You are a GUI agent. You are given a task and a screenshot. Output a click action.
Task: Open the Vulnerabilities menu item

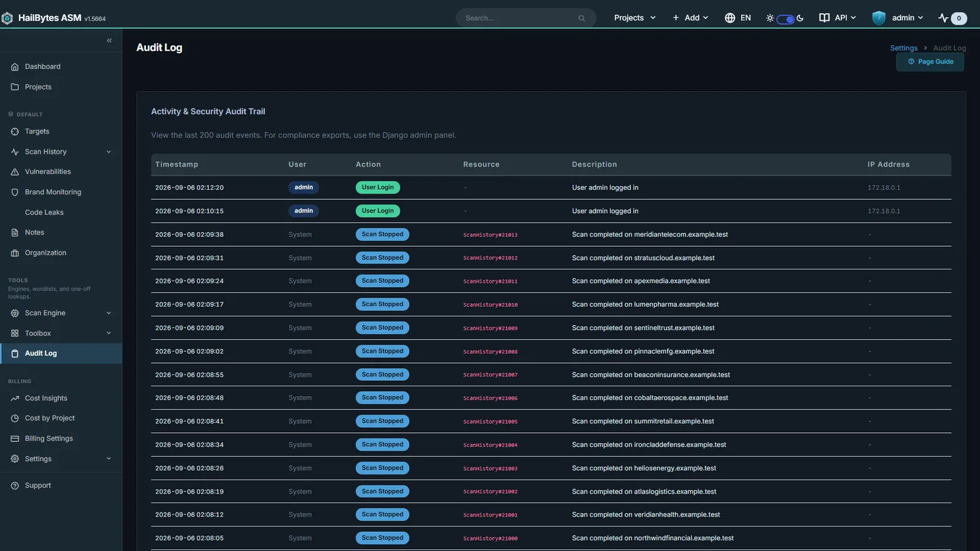tap(61, 172)
